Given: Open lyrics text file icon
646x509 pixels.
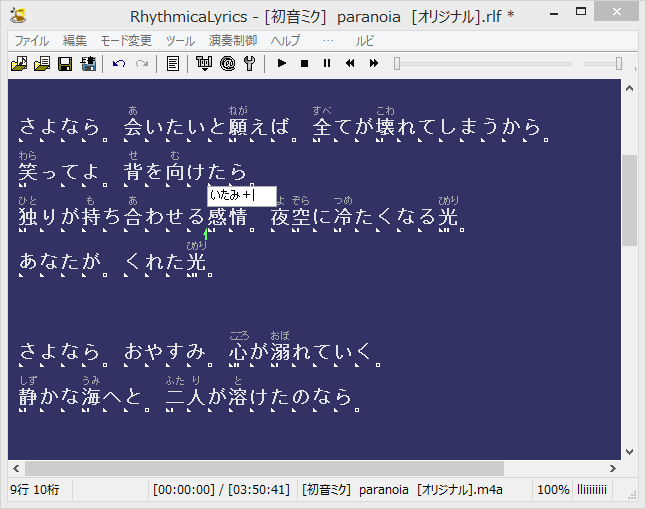Looking at the screenshot, I should click(x=42, y=63).
